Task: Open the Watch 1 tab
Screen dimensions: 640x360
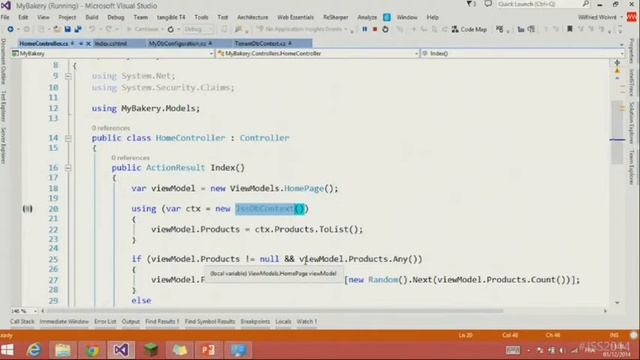Action: click(307, 322)
